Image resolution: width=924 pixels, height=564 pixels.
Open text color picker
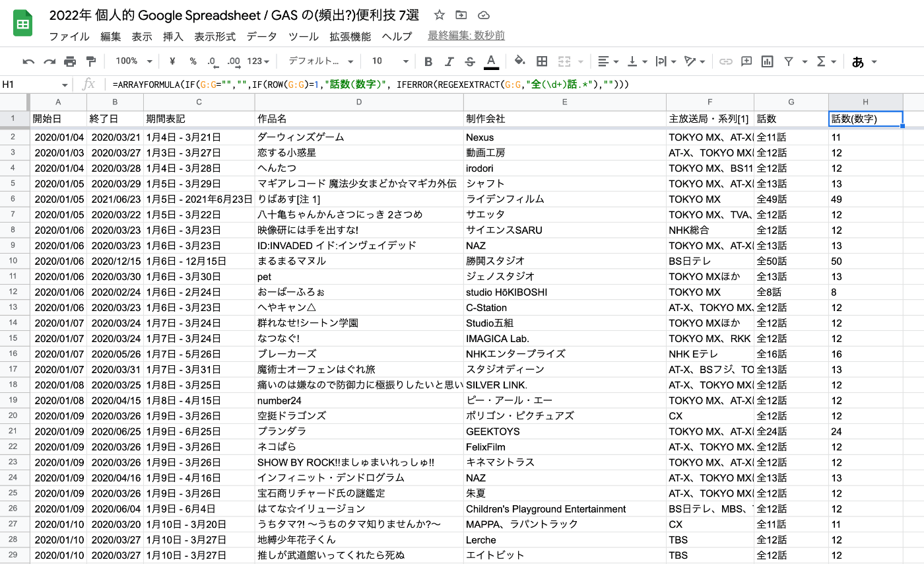click(491, 61)
